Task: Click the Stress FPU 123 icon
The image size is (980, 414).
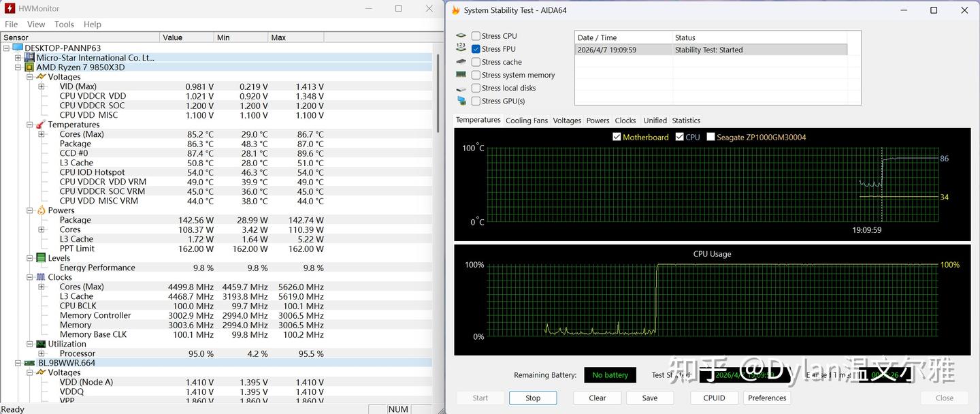Action: 461,49
